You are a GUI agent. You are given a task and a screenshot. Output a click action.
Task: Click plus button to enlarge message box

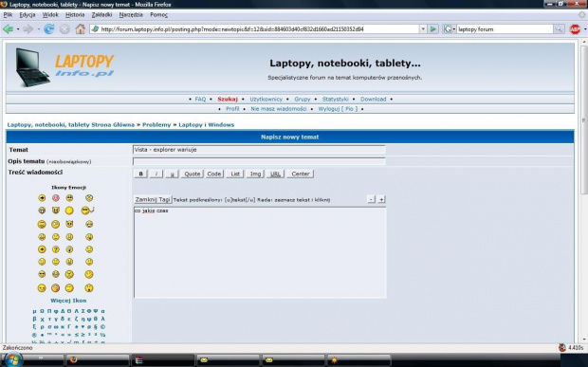381,199
